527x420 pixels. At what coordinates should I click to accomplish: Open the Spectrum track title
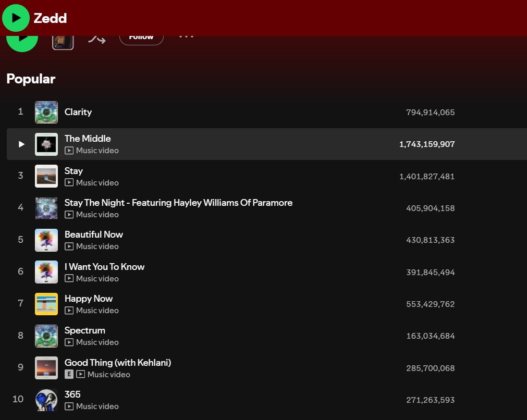(84, 330)
